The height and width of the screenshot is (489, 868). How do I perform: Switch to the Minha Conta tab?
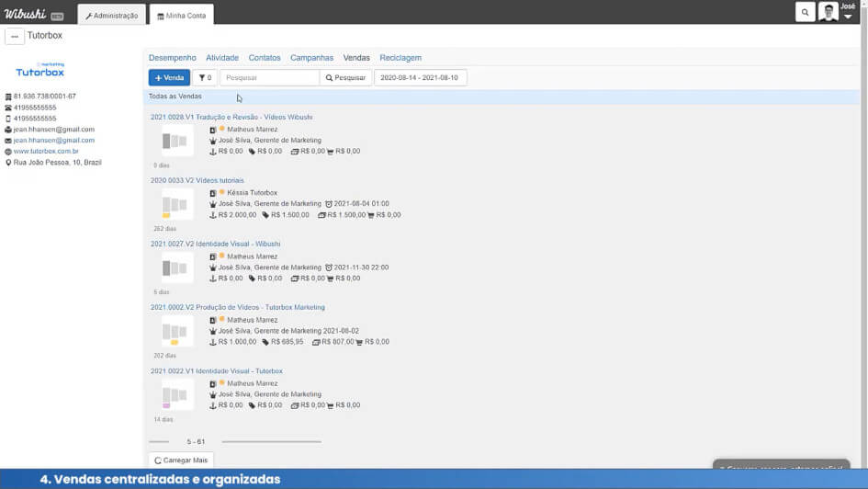pos(182,15)
